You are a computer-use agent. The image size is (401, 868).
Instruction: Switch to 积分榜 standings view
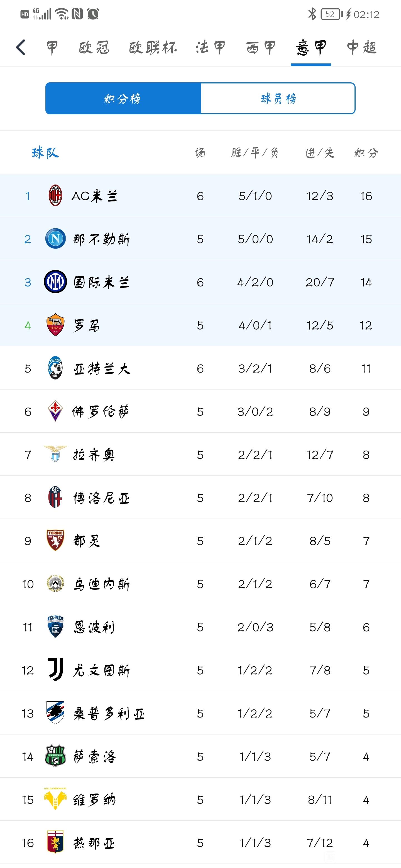point(123,98)
